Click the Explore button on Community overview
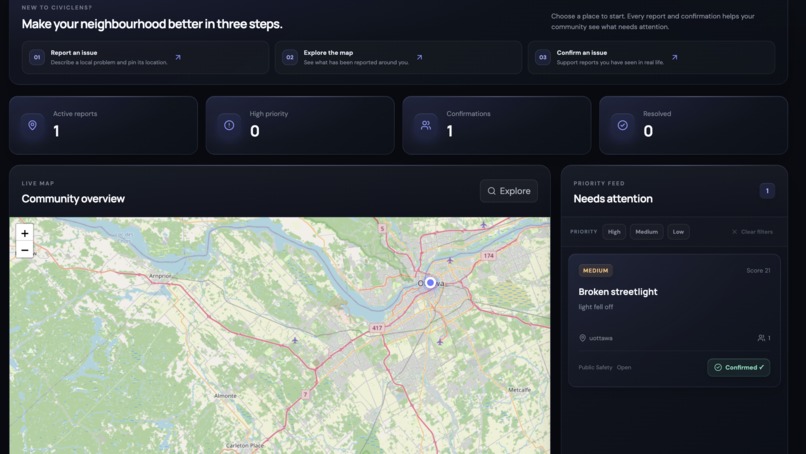The width and height of the screenshot is (806, 454). click(509, 191)
